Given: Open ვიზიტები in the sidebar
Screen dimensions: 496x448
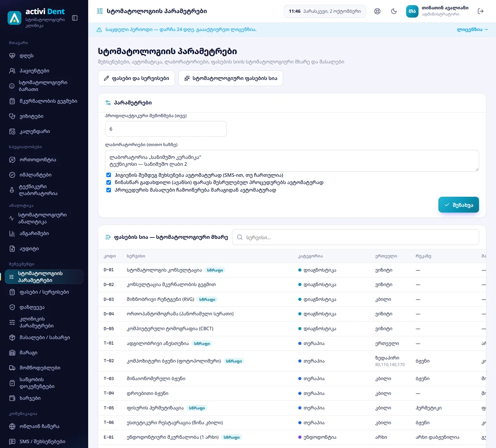Looking at the screenshot, I should click(44, 116).
